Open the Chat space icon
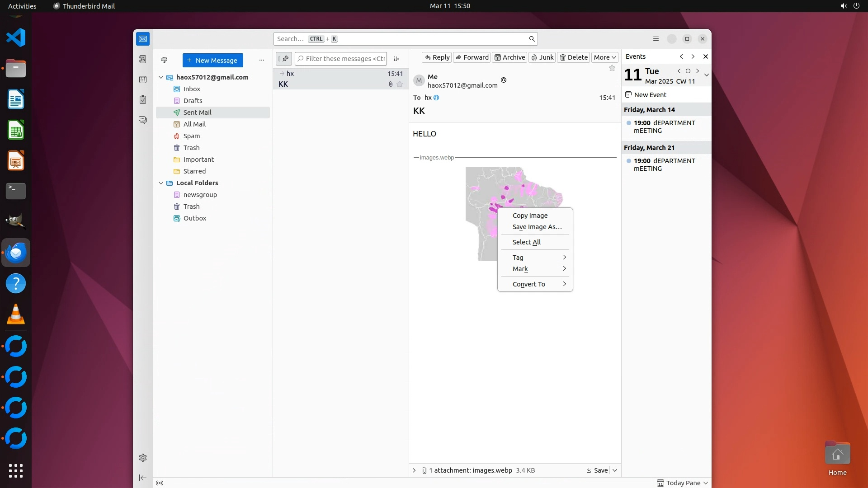This screenshot has height=488, width=868. (143, 120)
